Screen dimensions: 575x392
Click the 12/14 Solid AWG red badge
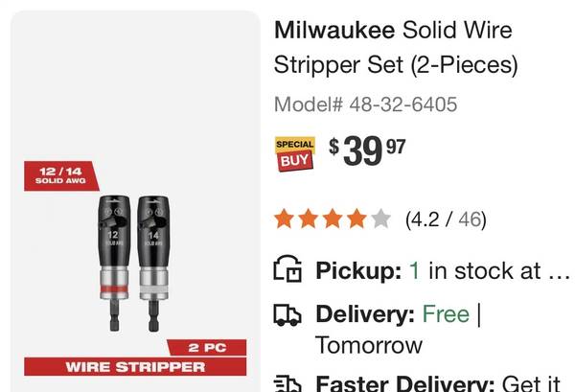coord(61,175)
